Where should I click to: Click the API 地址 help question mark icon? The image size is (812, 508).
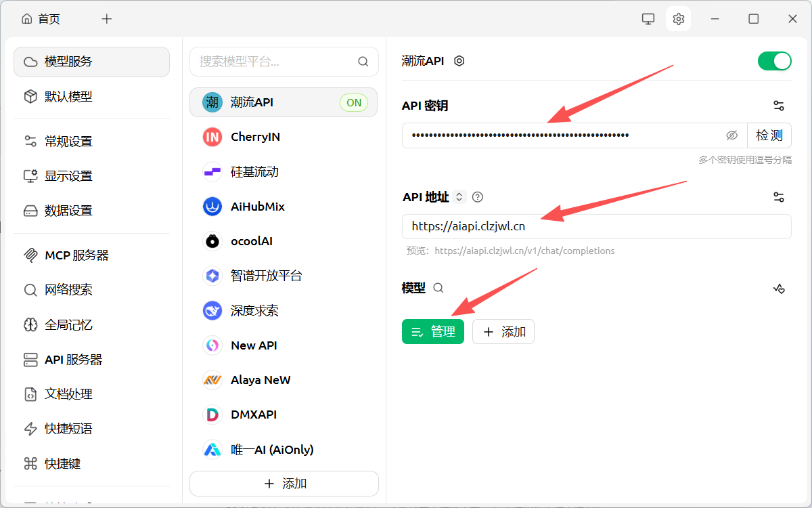pyautogui.click(x=478, y=197)
